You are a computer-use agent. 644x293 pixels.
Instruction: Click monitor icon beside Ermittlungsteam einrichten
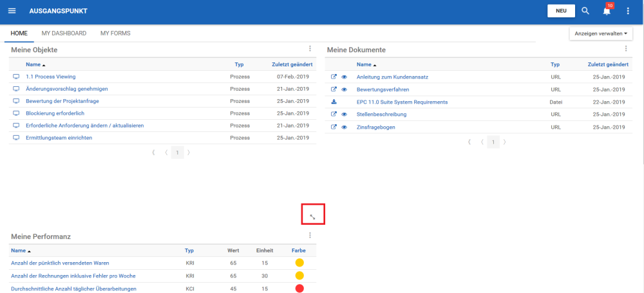click(x=16, y=138)
